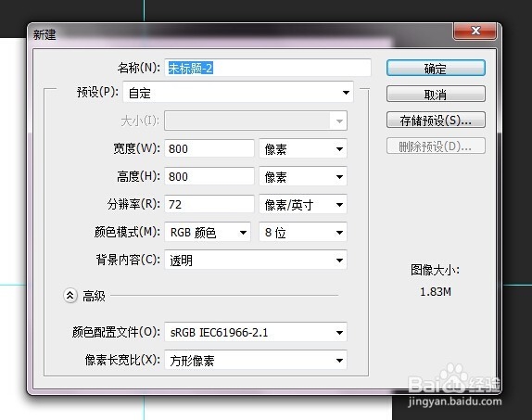Open the 像素长宽比 方形像素 dropdown
532x420 pixels.
tap(256, 360)
